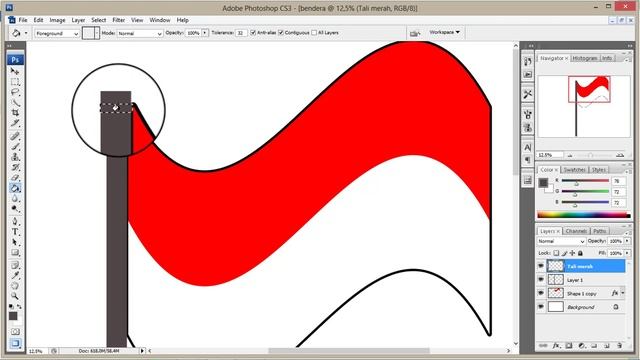This screenshot has height=360, width=640.
Task: Switch to the Histogram tab
Action: 584,58
